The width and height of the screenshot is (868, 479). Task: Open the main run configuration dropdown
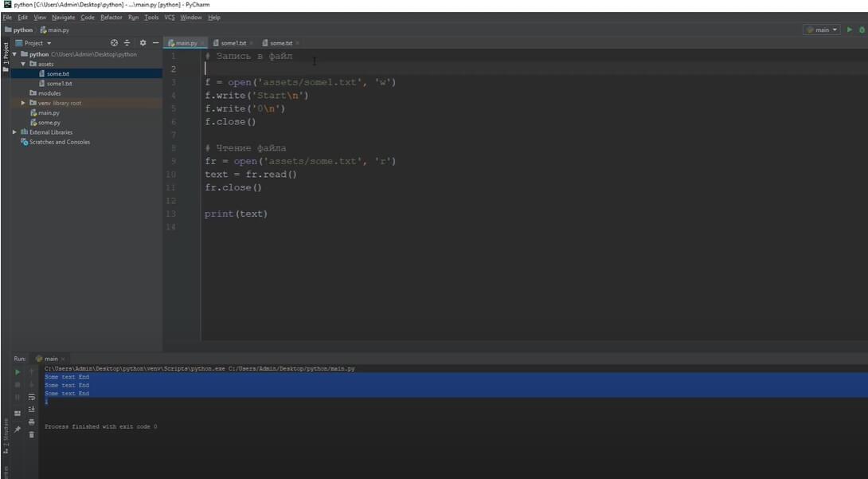click(822, 30)
